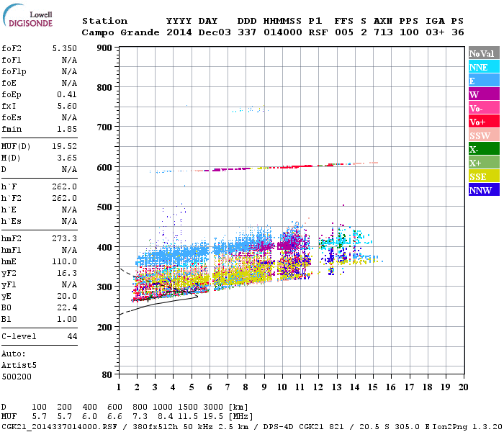Select the NoVal gray legend swatch
The width and height of the screenshot is (504, 432).
(484, 53)
